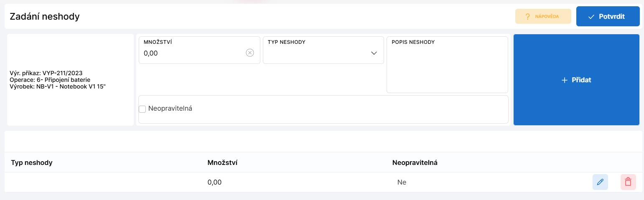The height and width of the screenshot is (200, 644).
Task: Focus the Množství quantity input field
Action: click(193, 53)
